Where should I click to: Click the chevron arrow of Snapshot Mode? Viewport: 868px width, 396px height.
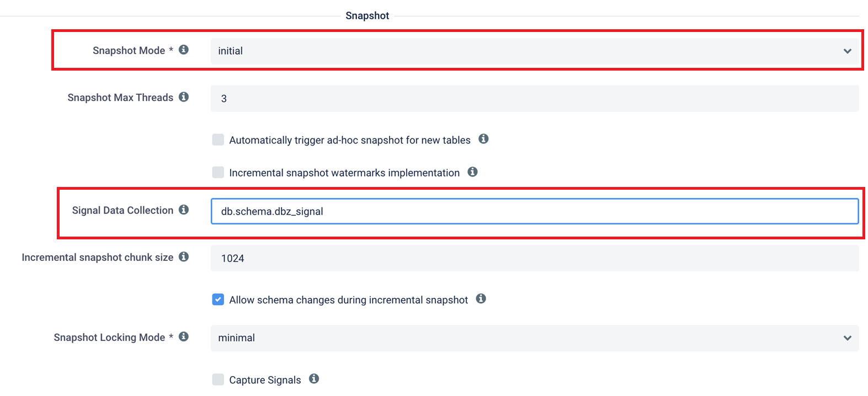pos(848,51)
